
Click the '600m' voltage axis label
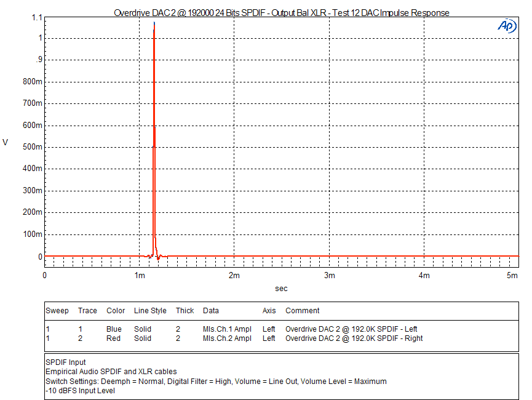coord(33,126)
